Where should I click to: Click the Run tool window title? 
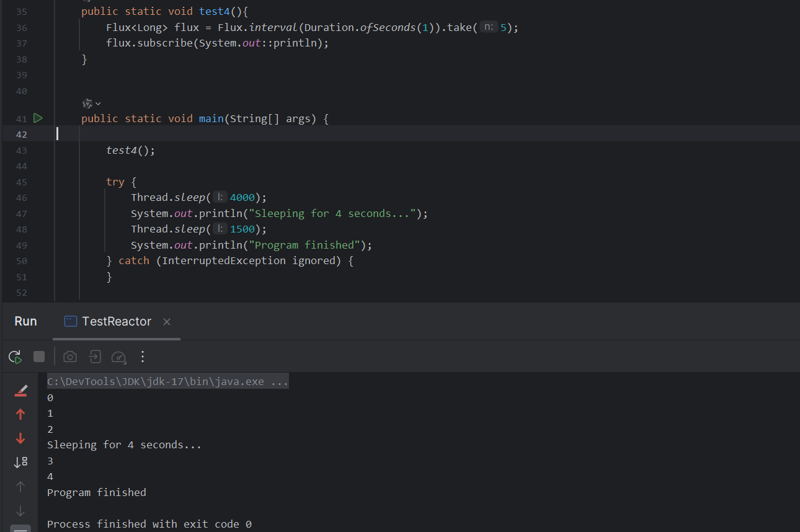[x=26, y=321]
